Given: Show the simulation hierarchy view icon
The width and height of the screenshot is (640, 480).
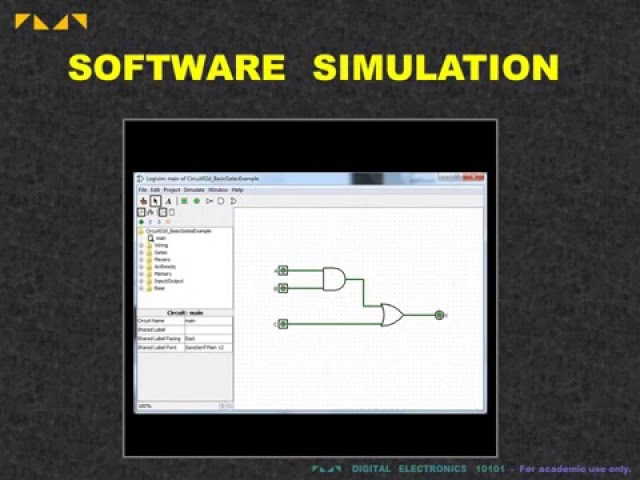Looking at the screenshot, I should tap(151, 212).
